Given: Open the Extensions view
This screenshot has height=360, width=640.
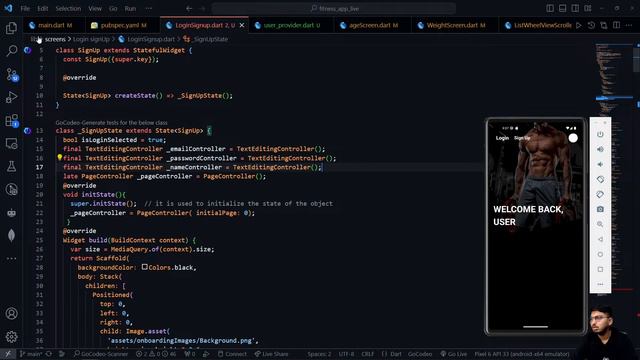Looking at the screenshot, I should point(11,120).
